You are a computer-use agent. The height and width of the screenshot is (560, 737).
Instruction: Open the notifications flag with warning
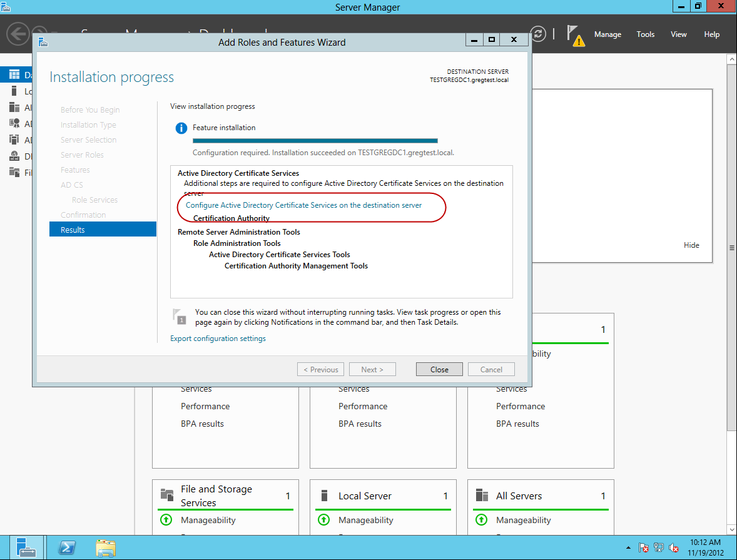[576, 35]
